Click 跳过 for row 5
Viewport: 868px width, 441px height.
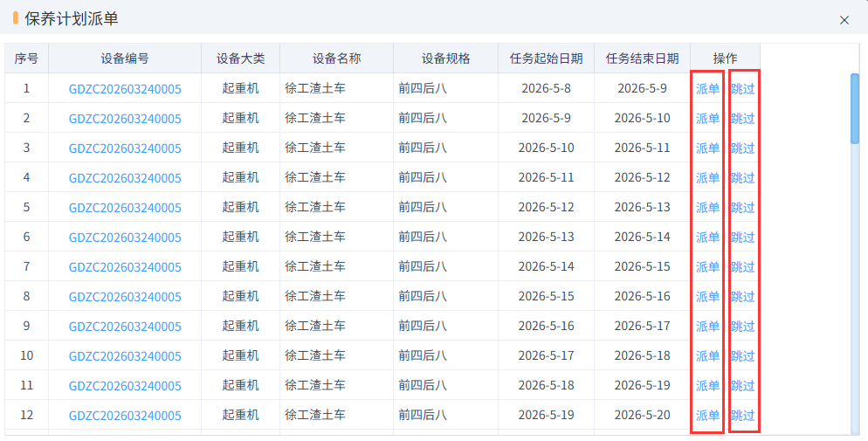[743, 208]
